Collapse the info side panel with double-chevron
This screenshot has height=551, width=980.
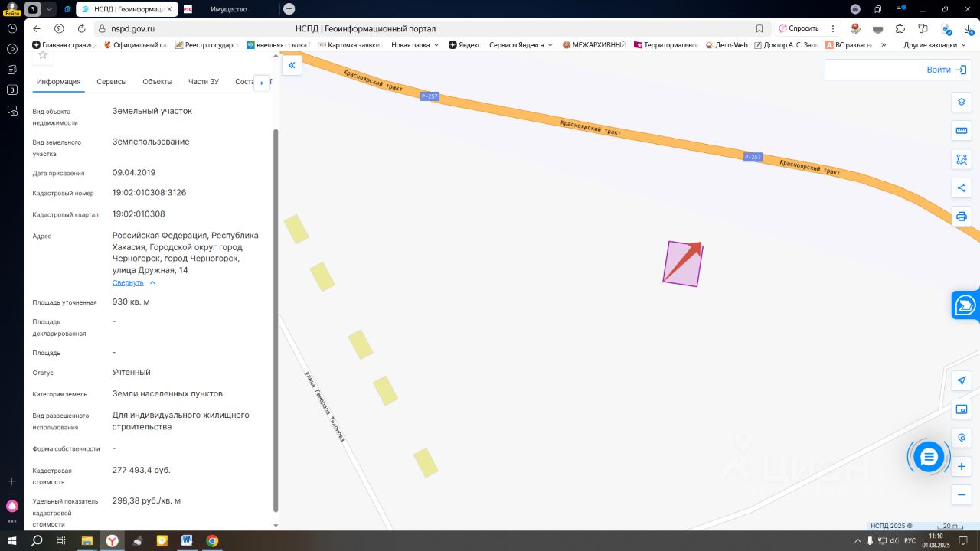pyautogui.click(x=292, y=66)
